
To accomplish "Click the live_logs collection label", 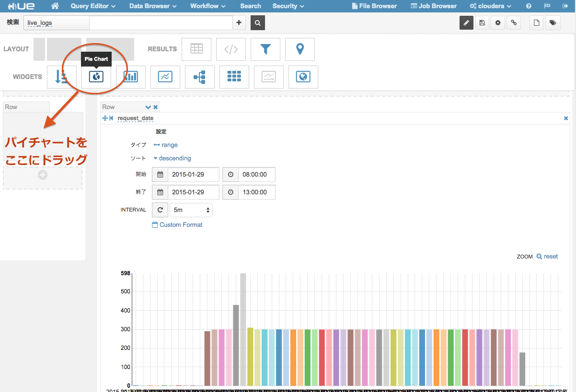I will 40,23.
